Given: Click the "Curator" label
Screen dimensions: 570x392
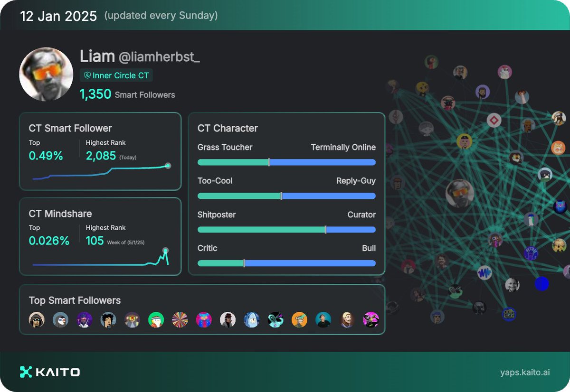Looking at the screenshot, I should pos(361,215).
